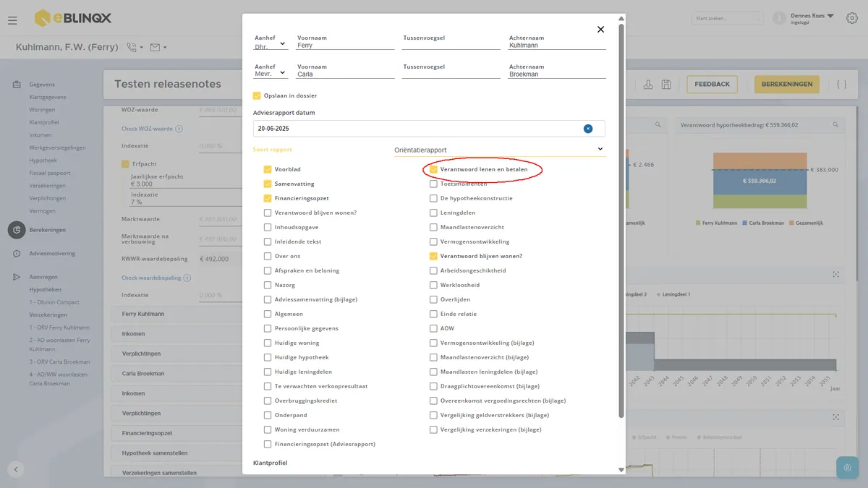The image size is (868, 488).
Task: Click the envelope mail icon next to the client name
Action: point(155,48)
